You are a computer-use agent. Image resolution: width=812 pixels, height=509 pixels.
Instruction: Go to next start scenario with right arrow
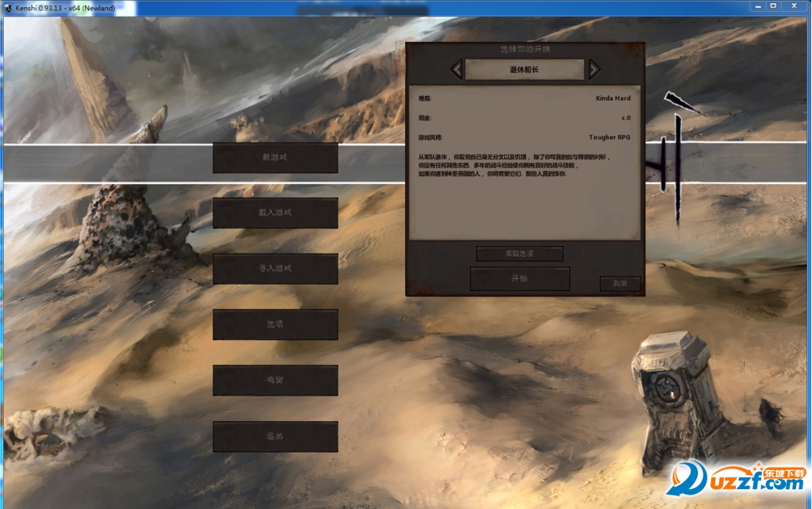pos(594,70)
